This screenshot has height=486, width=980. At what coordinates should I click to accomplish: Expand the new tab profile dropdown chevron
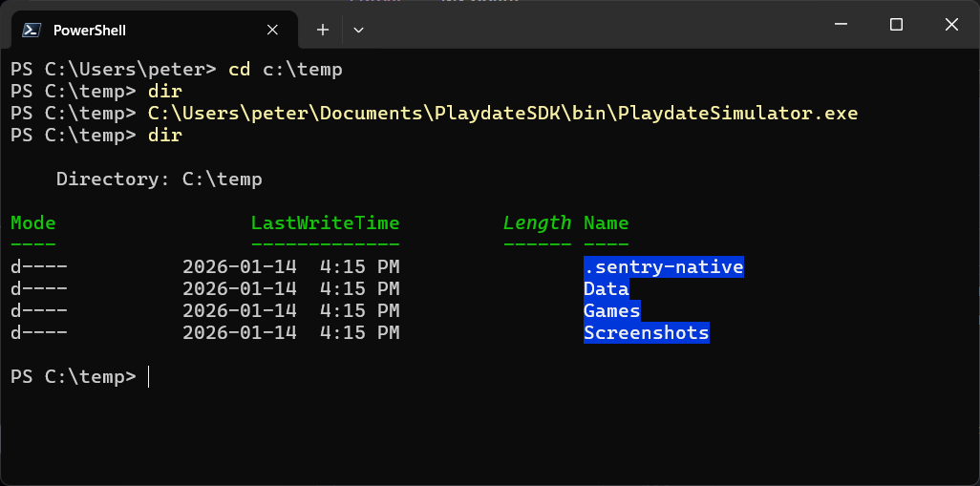click(358, 30)
